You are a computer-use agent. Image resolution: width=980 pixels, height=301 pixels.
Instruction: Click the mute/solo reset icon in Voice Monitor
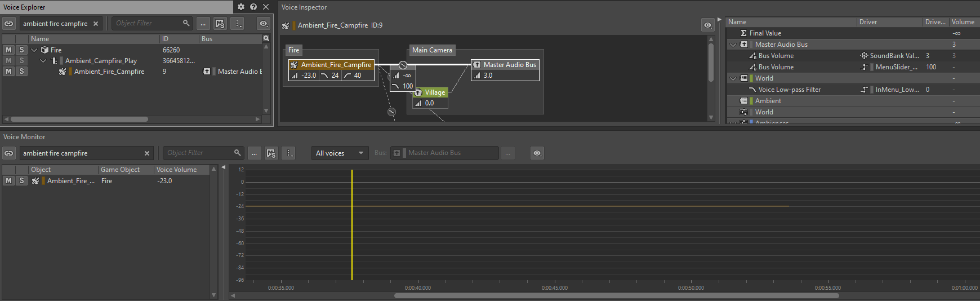pos(271,153)
